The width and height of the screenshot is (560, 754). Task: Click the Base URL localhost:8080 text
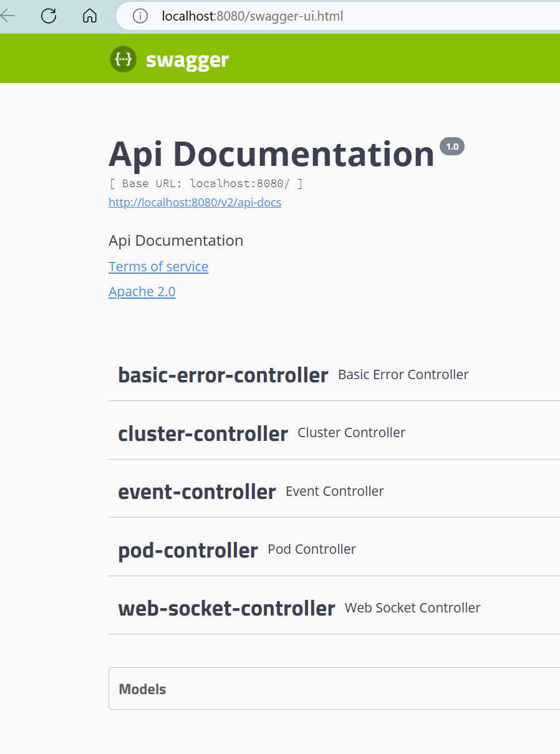[206, 184]
